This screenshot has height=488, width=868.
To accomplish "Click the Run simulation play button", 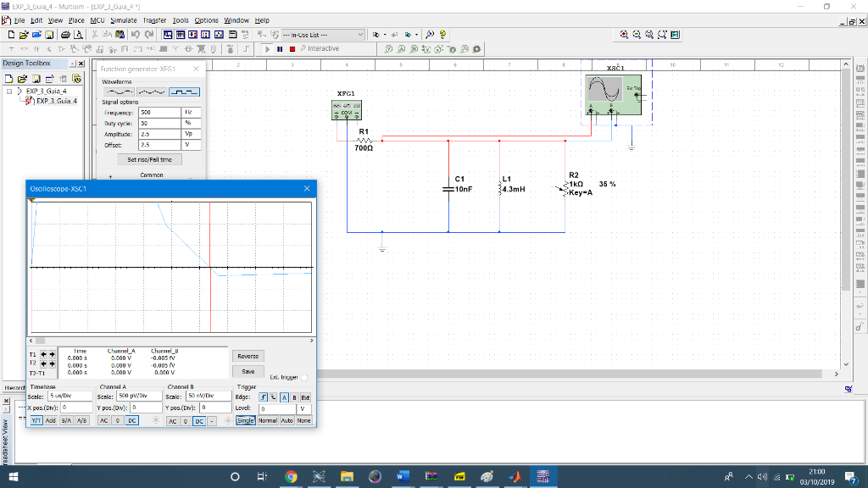I will click(268, 49).
